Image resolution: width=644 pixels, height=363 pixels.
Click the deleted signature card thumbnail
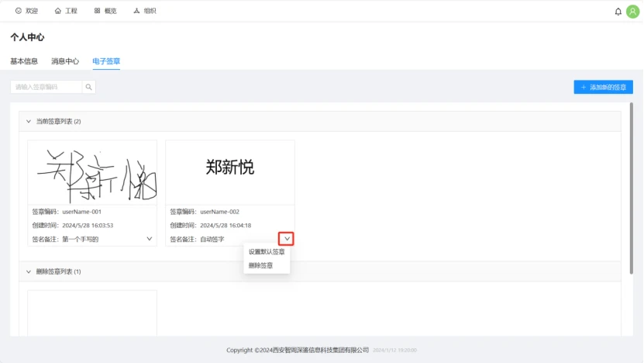click(92, 313)
